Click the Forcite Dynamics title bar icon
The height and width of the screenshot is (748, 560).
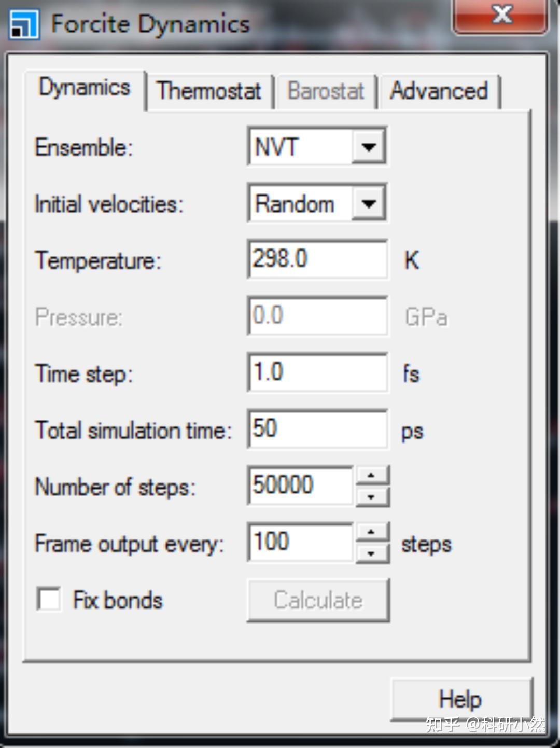tap(24, 24)
